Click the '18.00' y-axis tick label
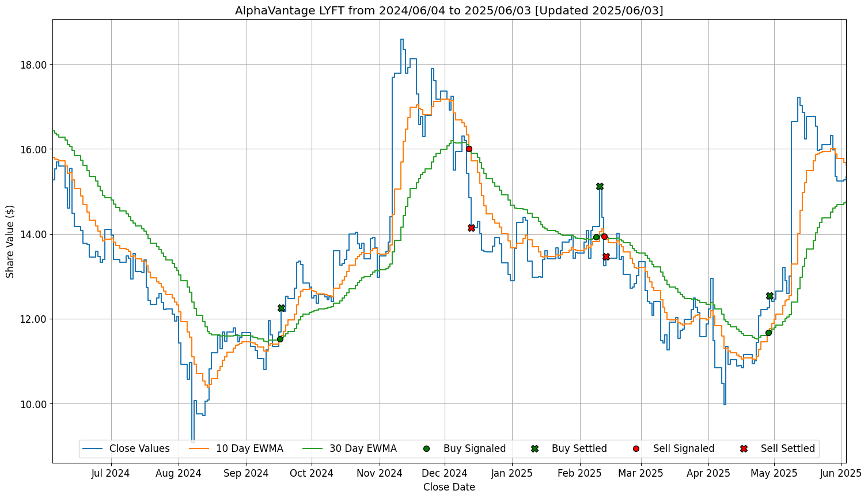This screenshot has height=498, width=868. 34,65
